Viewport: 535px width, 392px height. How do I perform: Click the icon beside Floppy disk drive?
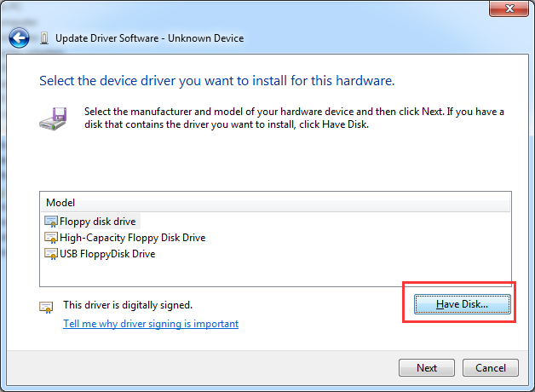(50, 222)
